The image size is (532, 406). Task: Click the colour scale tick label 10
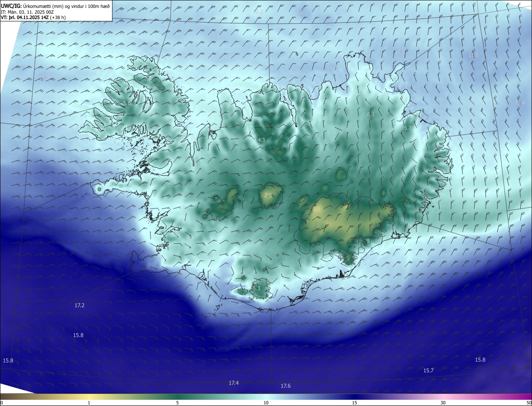(x=266, y=403)
